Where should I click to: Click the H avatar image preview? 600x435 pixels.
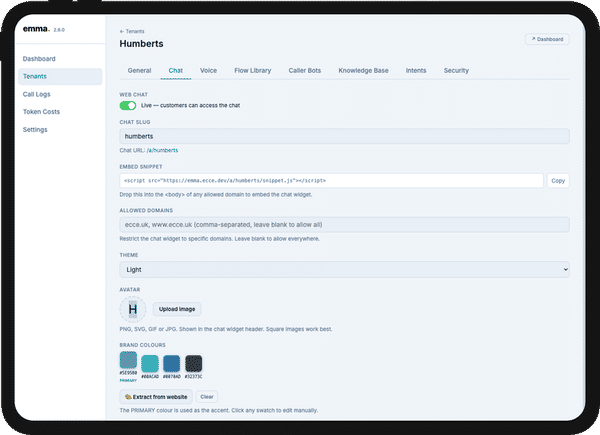(133, 309)
